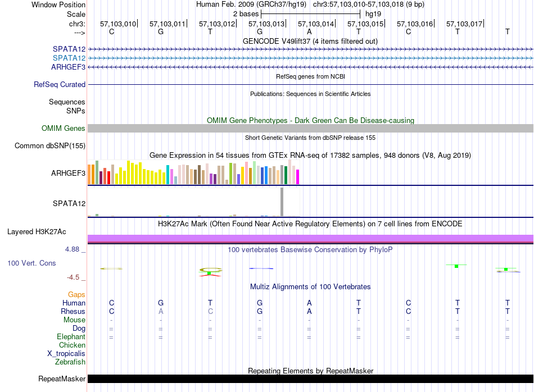The width and height of the screenshot is (534, 392).
Task: Click the Rhesus species label
Action: click(x=73, y=311)
